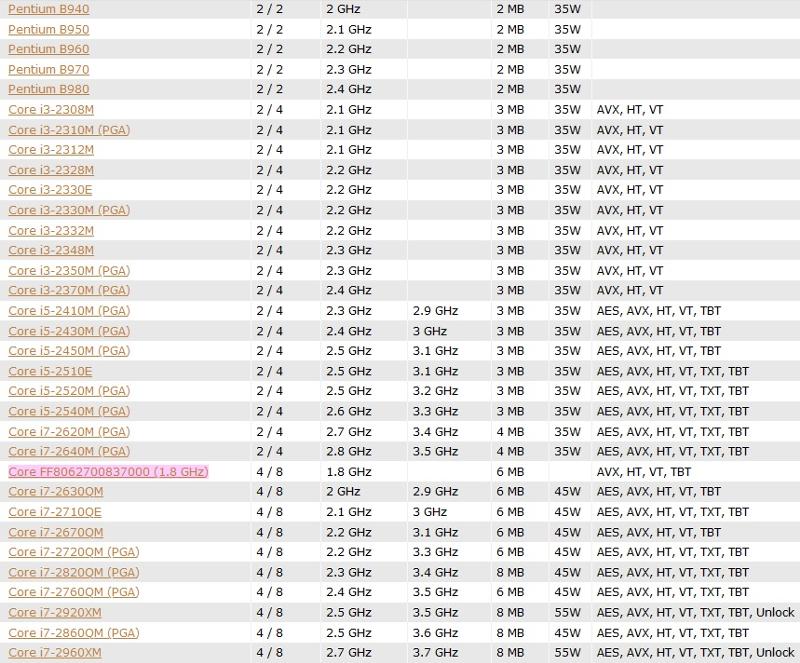800x663 pixels.
Task: Open the Core i7-2640M (PGA) link
Action: 69,451
